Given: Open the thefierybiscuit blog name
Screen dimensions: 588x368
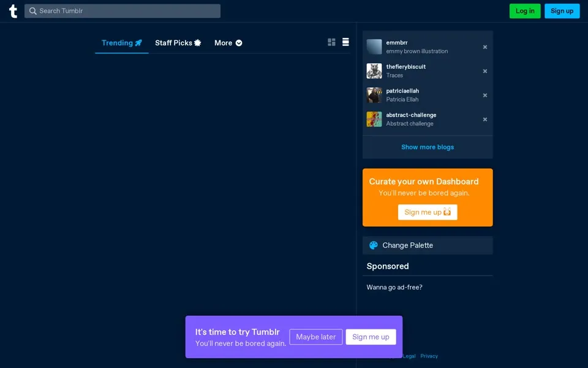Looking at the screenshot, I should coord(405,66).
